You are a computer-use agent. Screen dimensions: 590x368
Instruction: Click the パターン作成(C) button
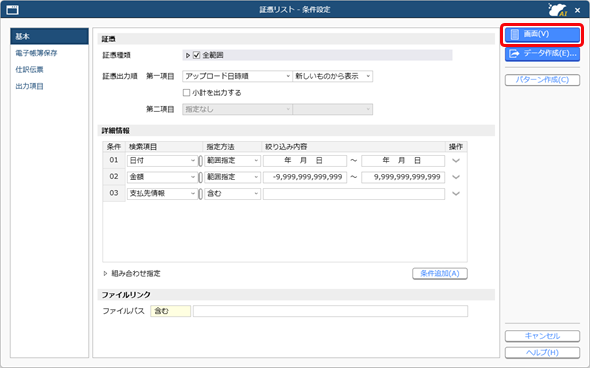(x=542, y=80)
